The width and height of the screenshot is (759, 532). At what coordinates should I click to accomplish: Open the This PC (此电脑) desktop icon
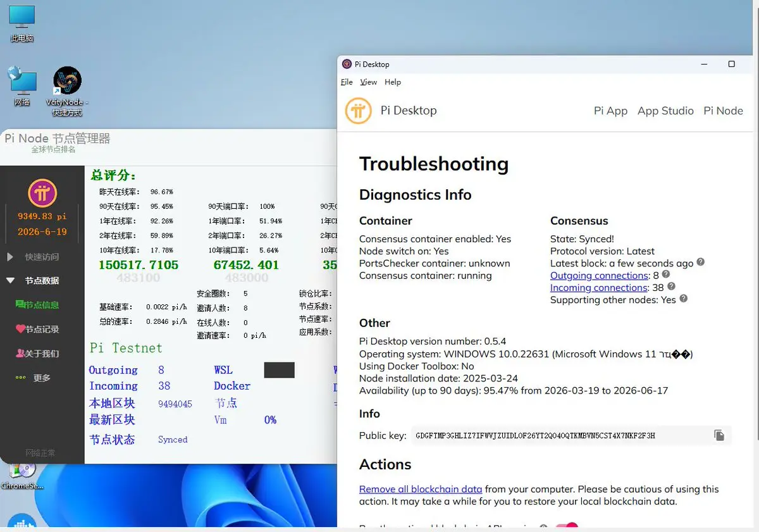(x=22, y=24)
